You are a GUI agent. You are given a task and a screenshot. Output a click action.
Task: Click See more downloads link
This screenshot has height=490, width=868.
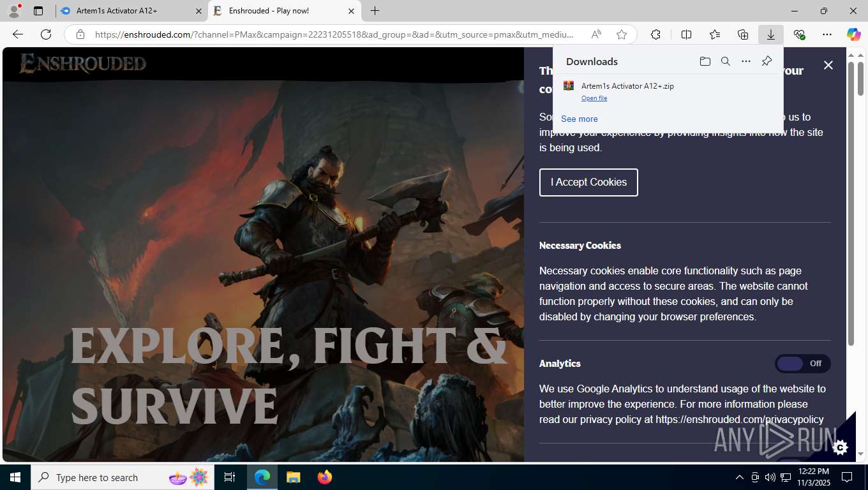[580, 119]
